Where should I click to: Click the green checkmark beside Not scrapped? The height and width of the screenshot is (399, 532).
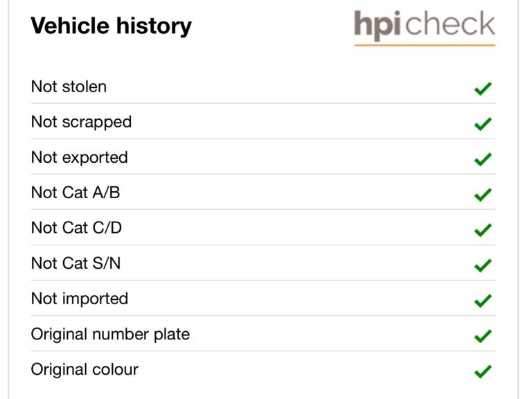[483, 124]
